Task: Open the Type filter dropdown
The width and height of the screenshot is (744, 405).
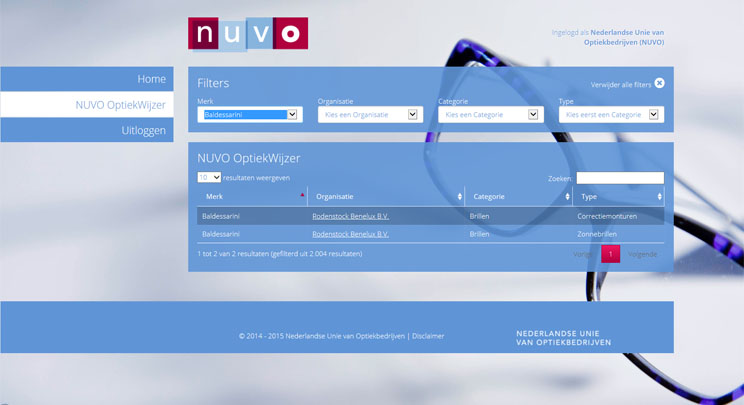Action: point(610,115)
